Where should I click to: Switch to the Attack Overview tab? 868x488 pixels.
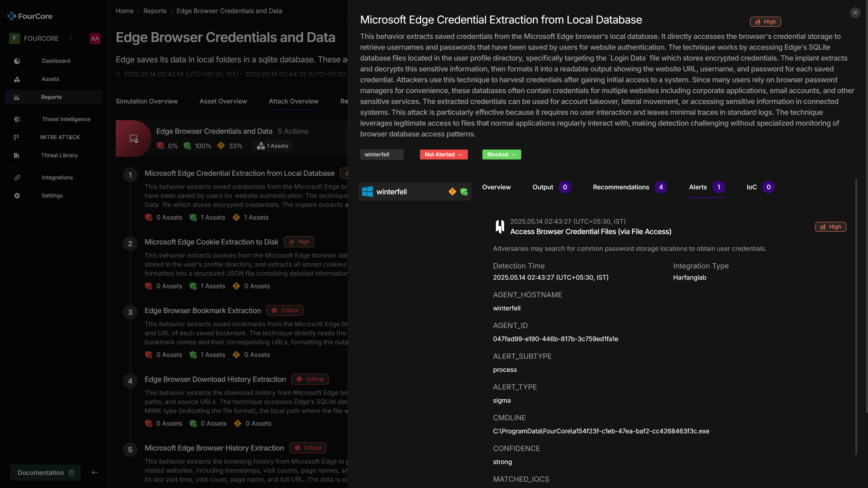pyautogui.click(x=293, y=101)
